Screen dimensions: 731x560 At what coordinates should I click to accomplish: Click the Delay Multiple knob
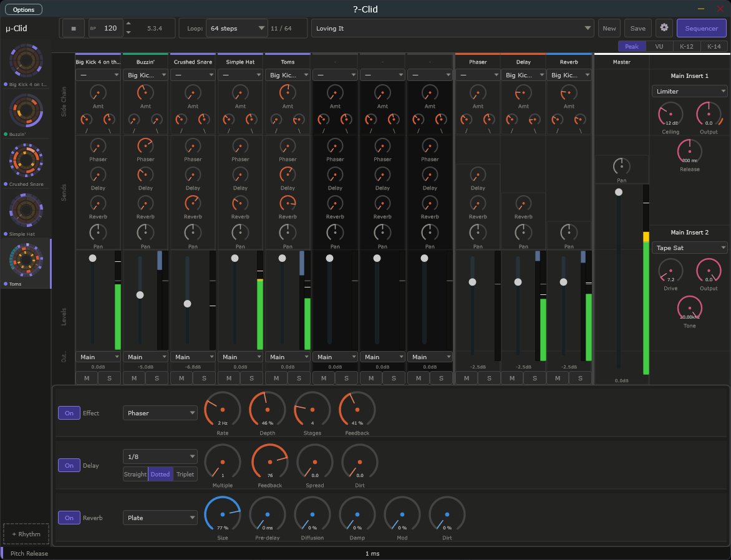(x=223, y=462)
